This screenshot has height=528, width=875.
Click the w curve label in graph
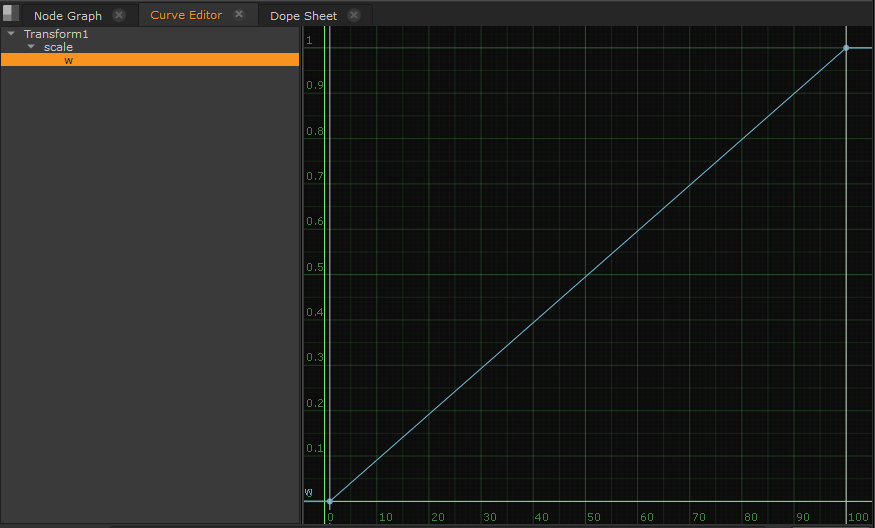click(309, 492)
